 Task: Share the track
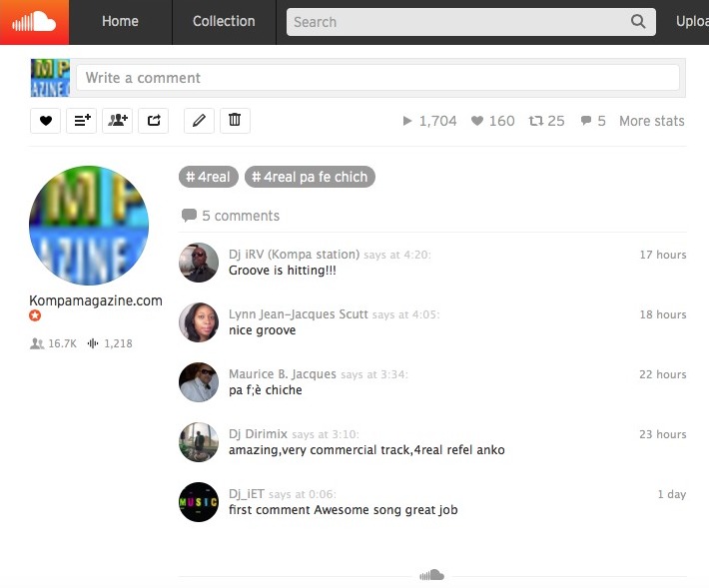(x=154, y=121)
